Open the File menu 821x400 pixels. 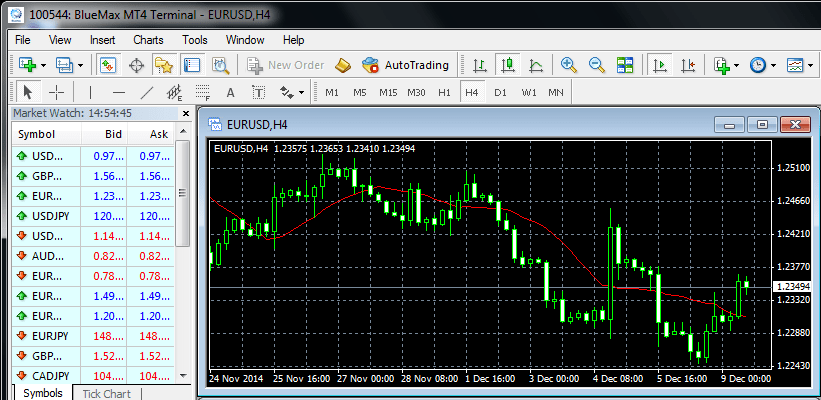[23, 40]
